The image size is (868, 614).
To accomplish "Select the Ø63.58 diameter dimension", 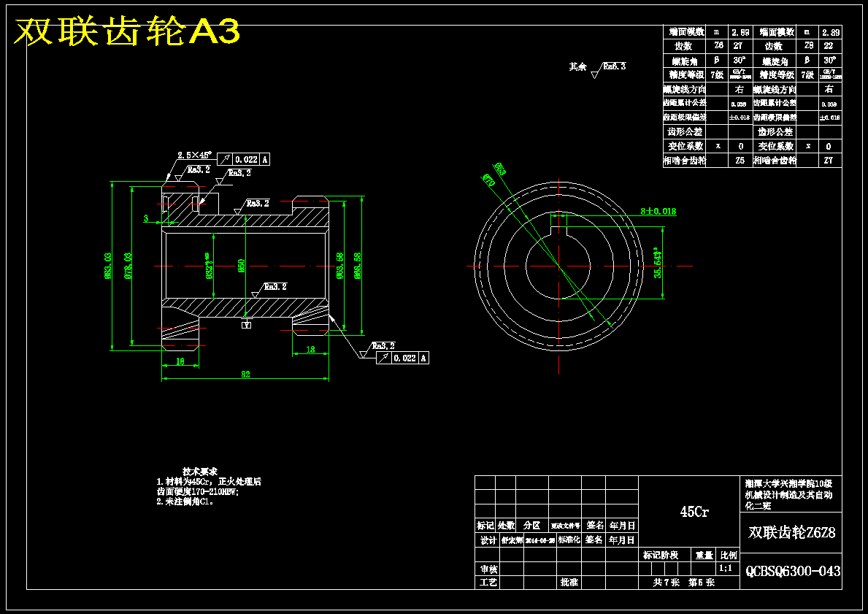I will click(x=340, y=265).
